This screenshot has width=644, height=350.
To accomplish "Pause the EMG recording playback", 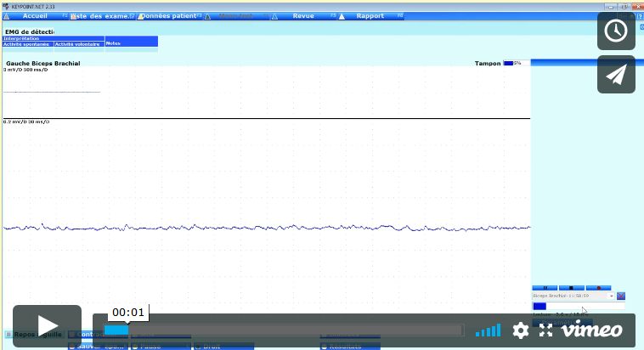I will pyautogui.click(x=545, y=288).
